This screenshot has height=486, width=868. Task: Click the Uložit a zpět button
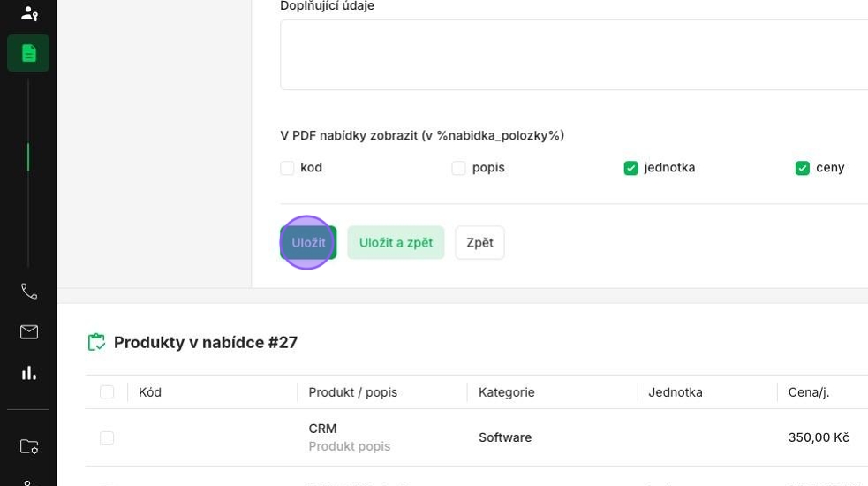pyautogui.click(x=396, y=243)
